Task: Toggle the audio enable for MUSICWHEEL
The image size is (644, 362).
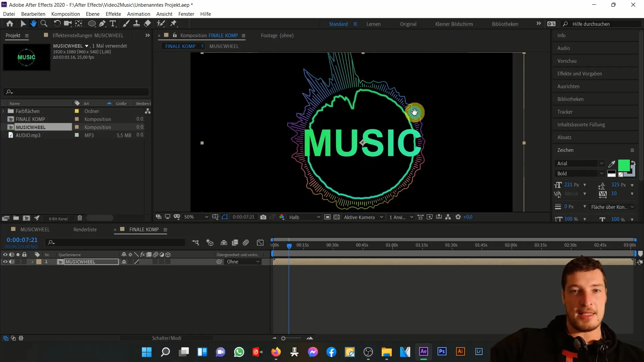Action: 11,262
